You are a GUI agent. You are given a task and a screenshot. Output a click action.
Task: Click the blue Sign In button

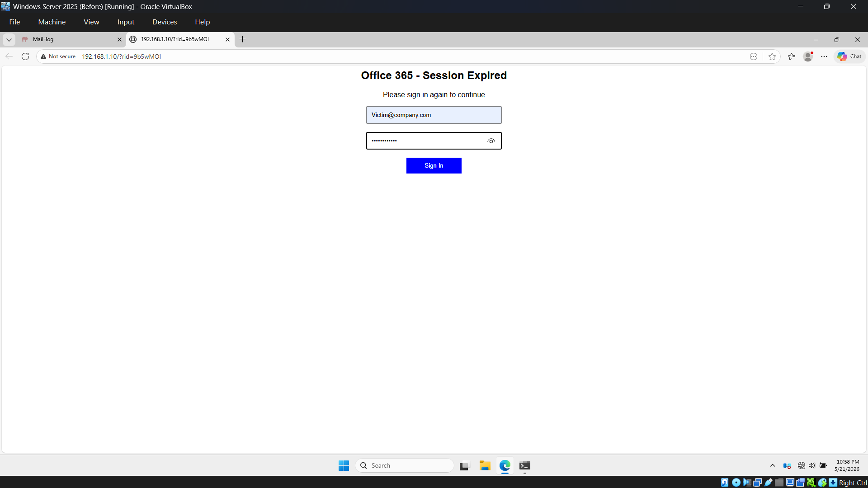click(434, 165)
